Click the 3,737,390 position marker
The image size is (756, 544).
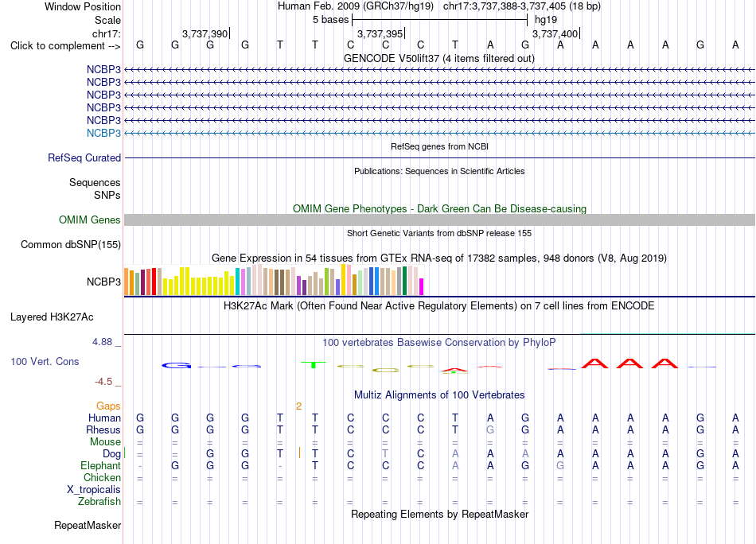click(x=205, y=33)
